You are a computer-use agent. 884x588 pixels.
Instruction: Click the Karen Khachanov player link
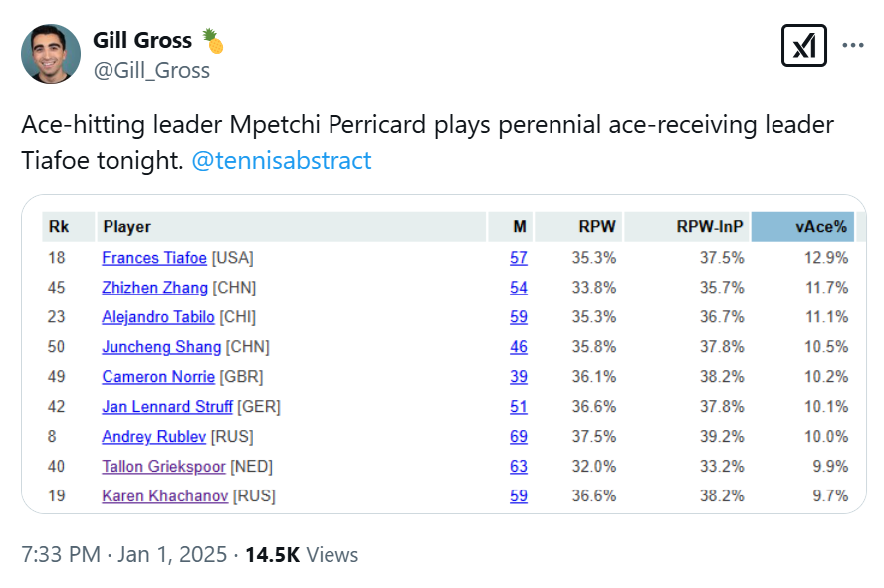(x=164, y=496)
